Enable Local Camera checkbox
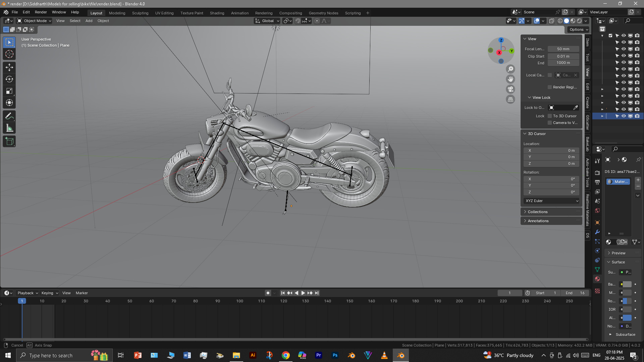This screenshot has width=644, height=362. (x=550, y=75)
